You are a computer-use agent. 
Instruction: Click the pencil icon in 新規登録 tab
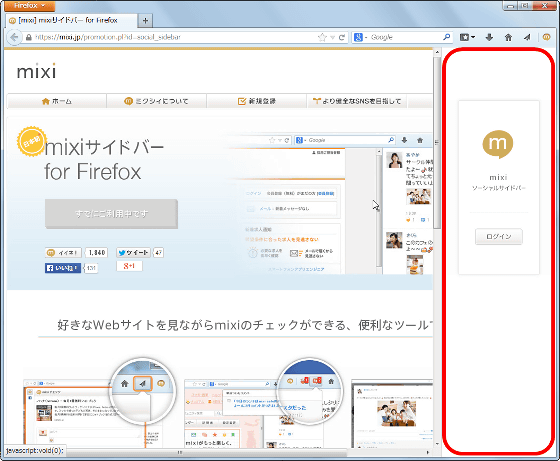pos(242,101)
